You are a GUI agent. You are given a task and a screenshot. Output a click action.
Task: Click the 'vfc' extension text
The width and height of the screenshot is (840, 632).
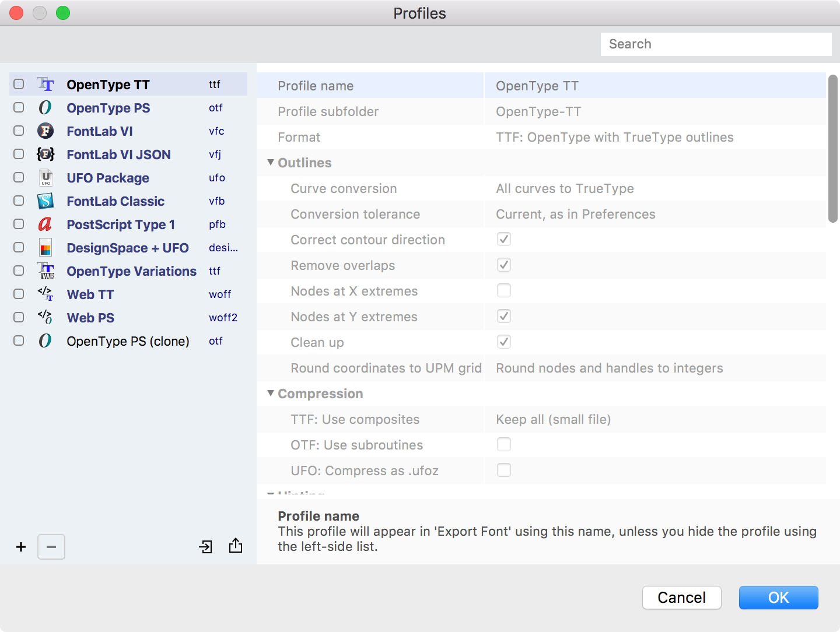pos(216,131)
